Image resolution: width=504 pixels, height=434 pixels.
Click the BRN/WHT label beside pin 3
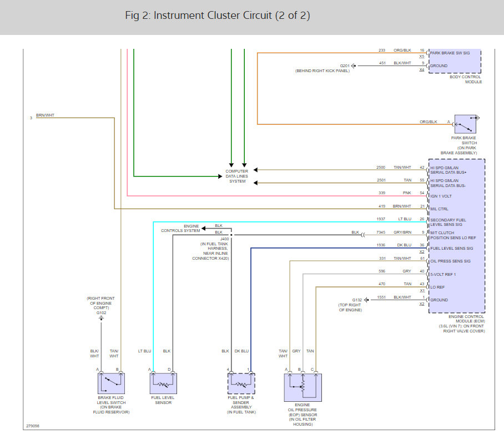click(x=45, y=115)
